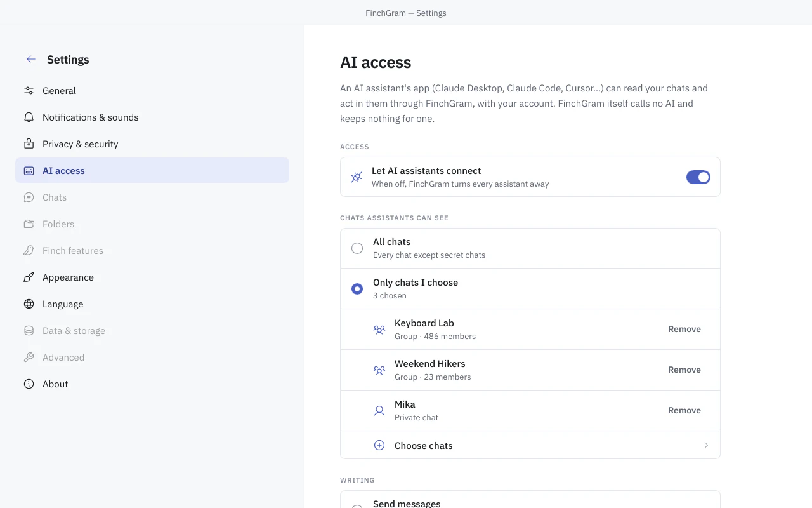Screen dimensions: 812x508
Task: Click the Language globe icon
Action: tap(29, 304)
